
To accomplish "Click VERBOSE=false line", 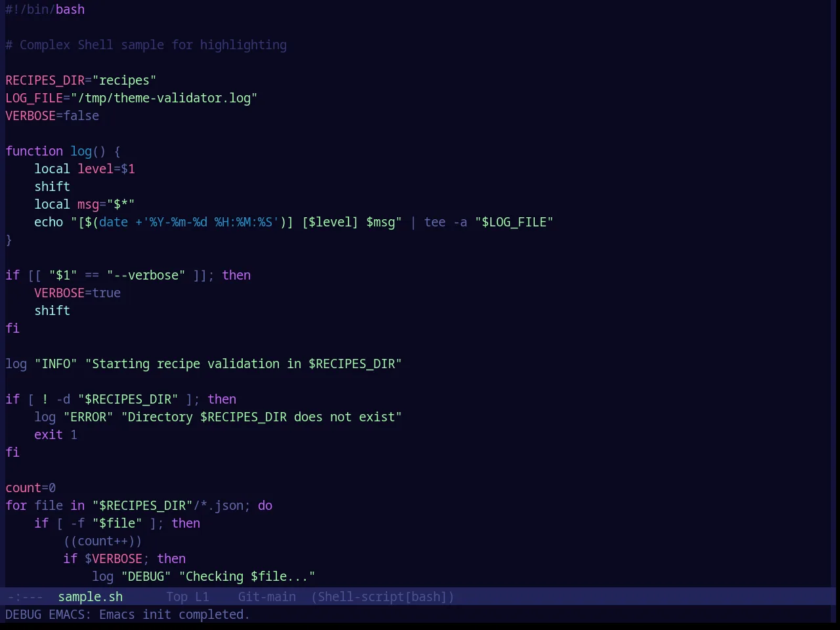I will coord(52,115).
